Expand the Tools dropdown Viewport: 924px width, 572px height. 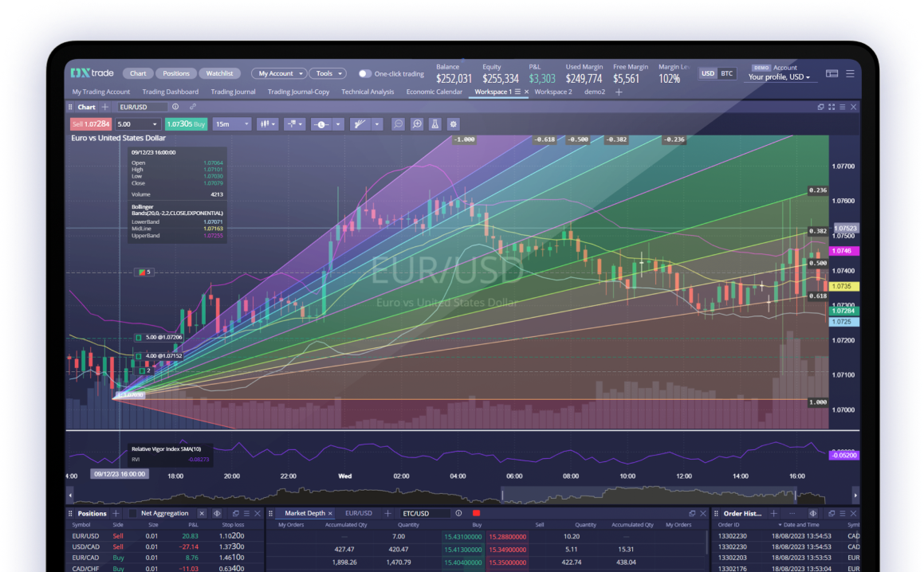point(327,73)
